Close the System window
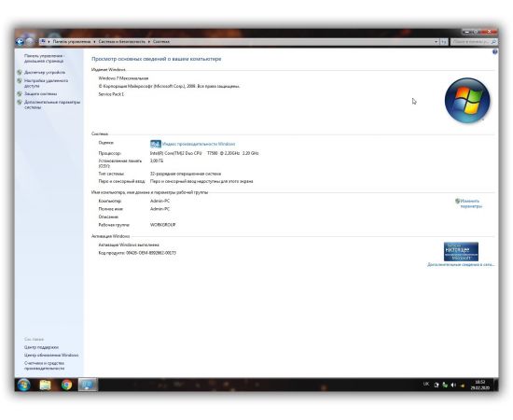The image size is (513, 420). click(x=489, y=32)
